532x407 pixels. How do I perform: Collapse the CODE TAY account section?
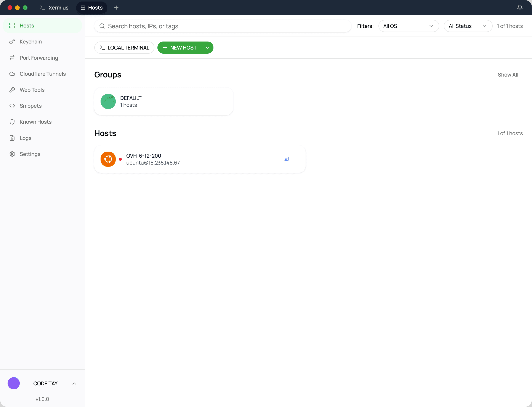tap(74, 383)
